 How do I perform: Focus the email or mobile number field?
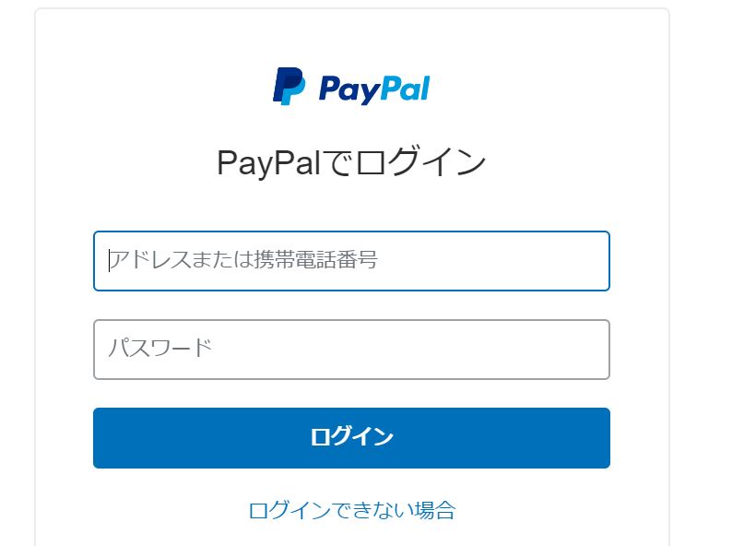coord(351,261)
